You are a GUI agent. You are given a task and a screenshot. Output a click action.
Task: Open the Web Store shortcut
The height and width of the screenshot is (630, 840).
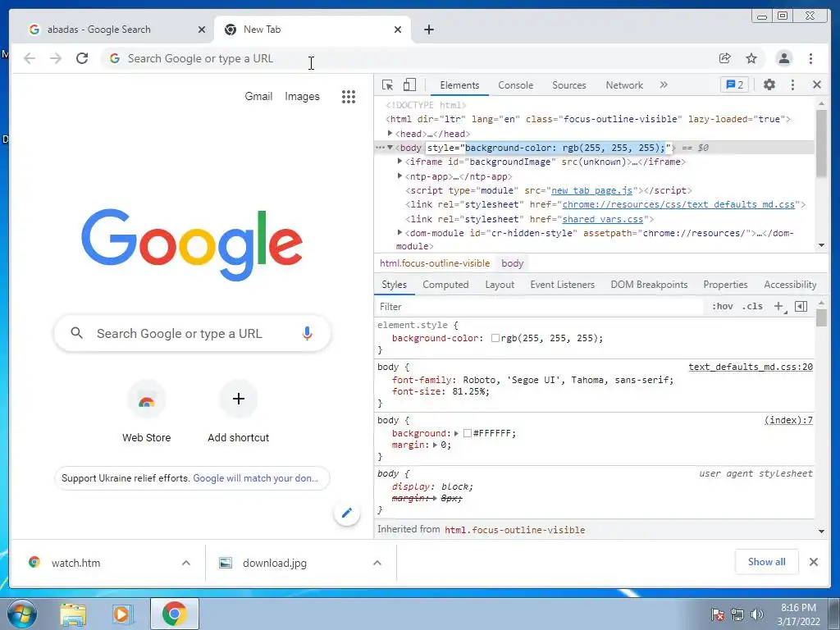click(x=146, y=412)
